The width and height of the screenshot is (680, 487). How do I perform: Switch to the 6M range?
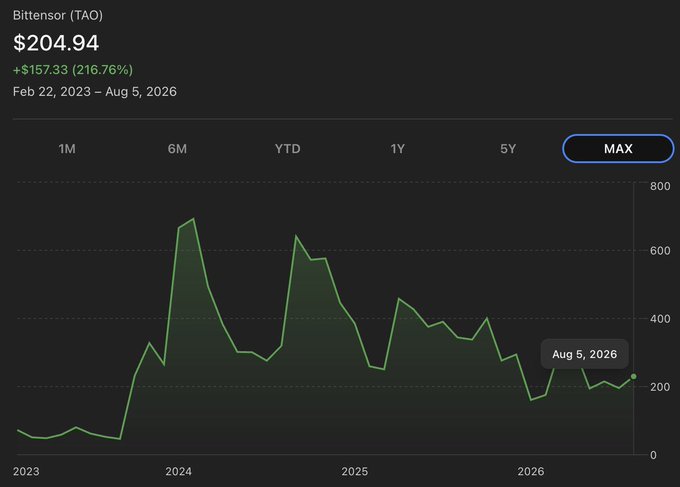click(x=177, y=149)
